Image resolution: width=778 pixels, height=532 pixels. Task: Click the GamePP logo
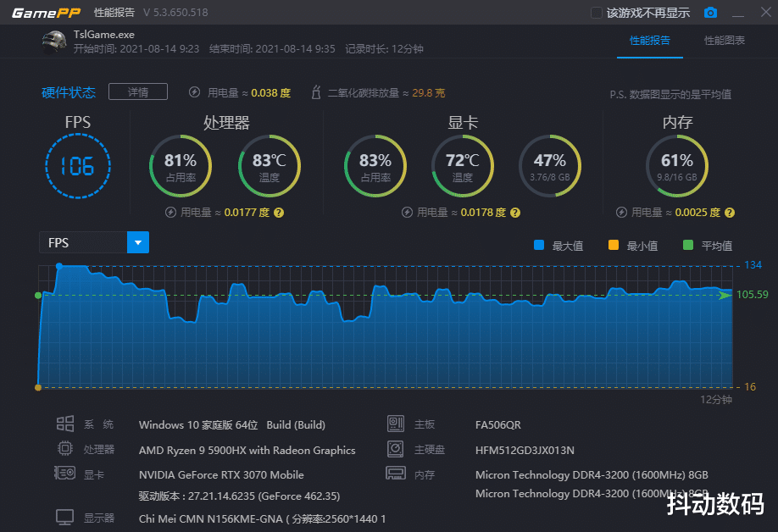[46, 13]
